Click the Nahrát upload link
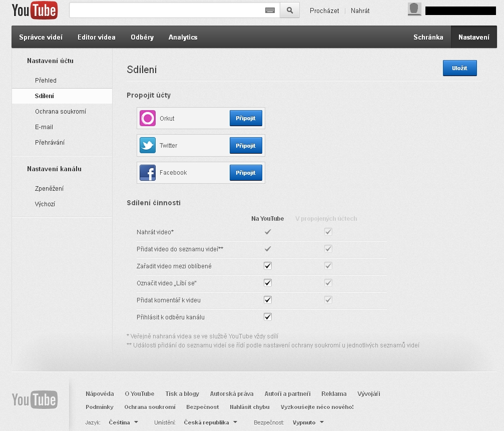The image size is (504, 431). pos(360,11)
